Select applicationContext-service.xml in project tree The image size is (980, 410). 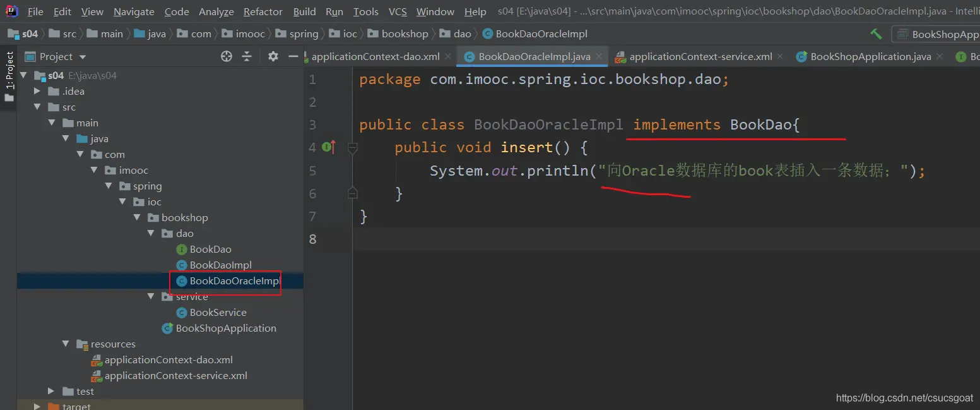click(175, 376)
